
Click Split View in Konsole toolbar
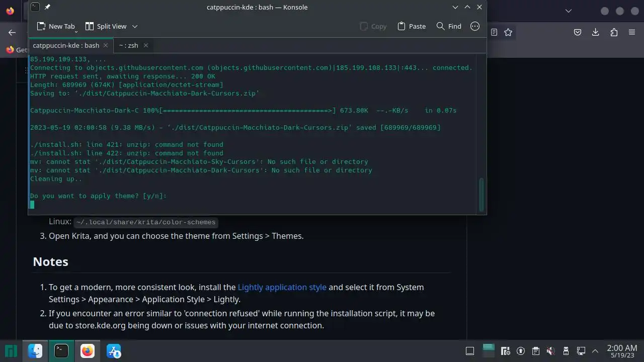pos(106,26)
